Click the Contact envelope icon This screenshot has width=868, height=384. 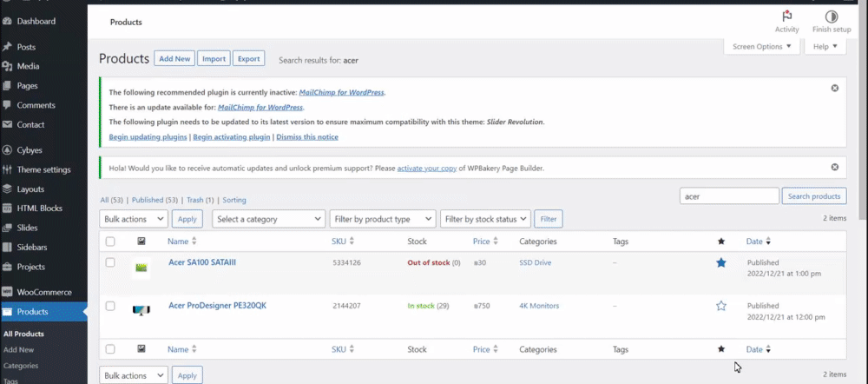point(7,125)
